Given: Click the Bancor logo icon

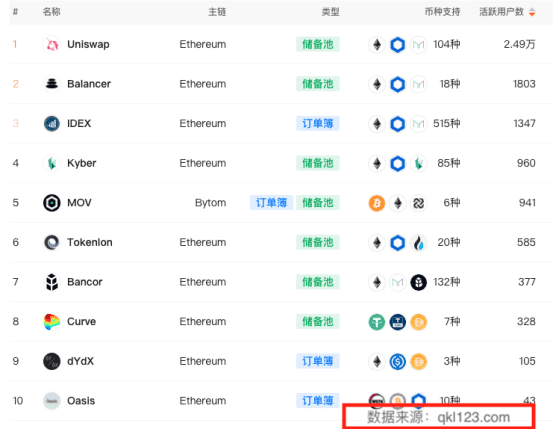Looking at the screenshot, I should point(52,282).
